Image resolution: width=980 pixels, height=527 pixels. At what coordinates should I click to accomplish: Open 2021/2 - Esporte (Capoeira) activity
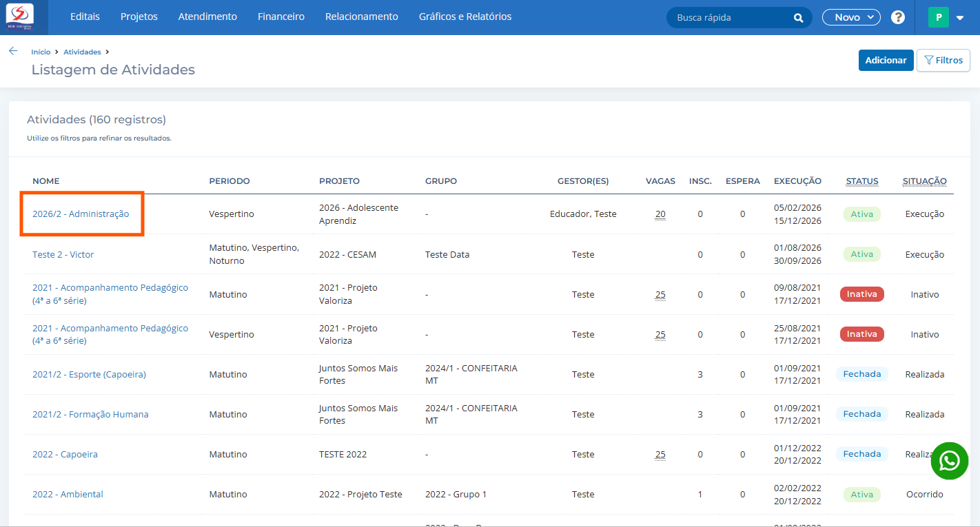coord(89,375)
